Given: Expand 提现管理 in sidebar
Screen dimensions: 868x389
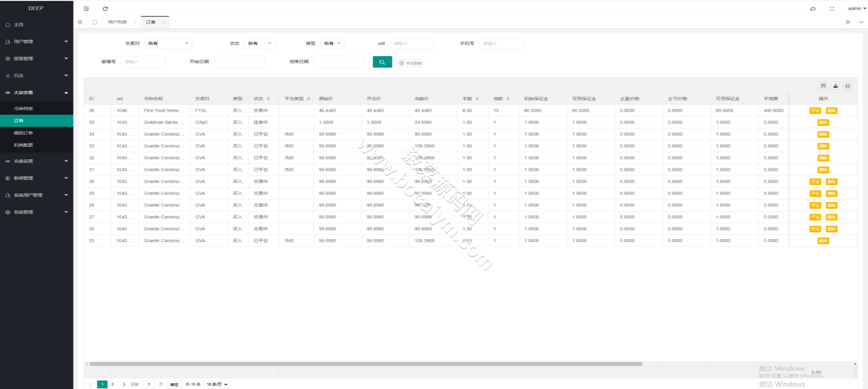Looking at the screenshot, I should pos(37,58).
